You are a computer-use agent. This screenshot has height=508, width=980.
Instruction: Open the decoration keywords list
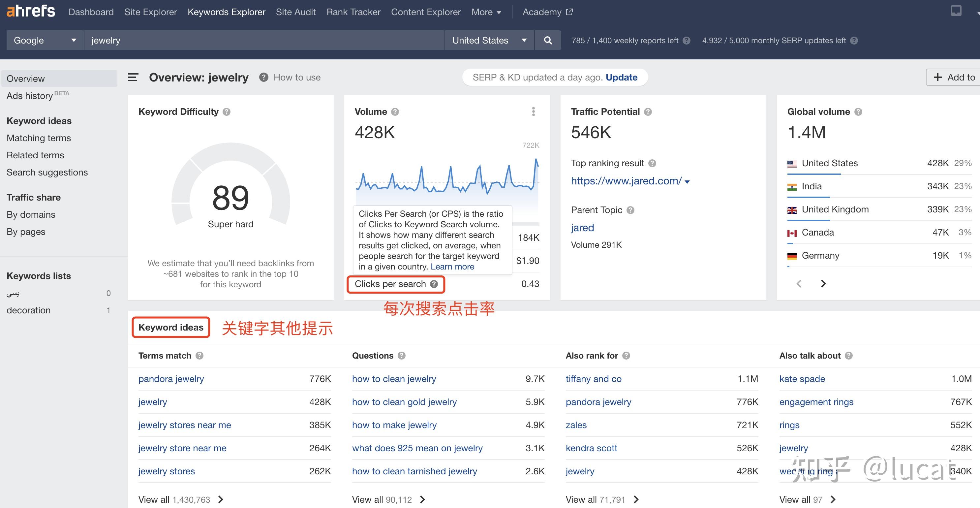29,310
